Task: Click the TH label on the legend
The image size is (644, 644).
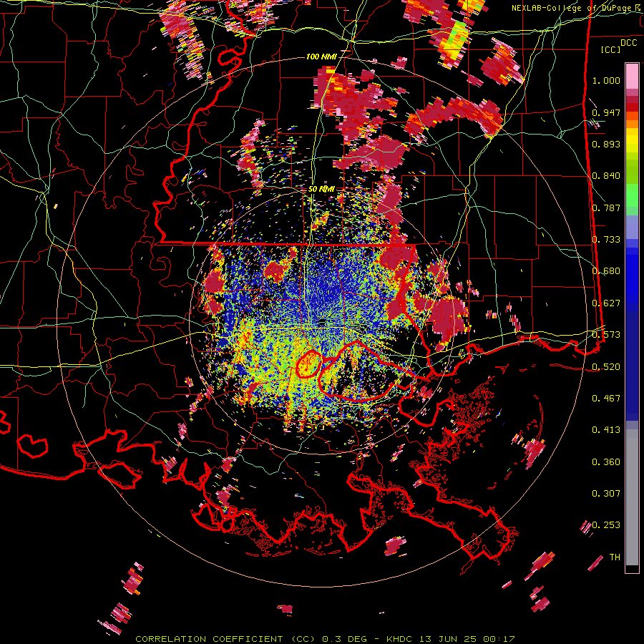Action: coord(615,557)
